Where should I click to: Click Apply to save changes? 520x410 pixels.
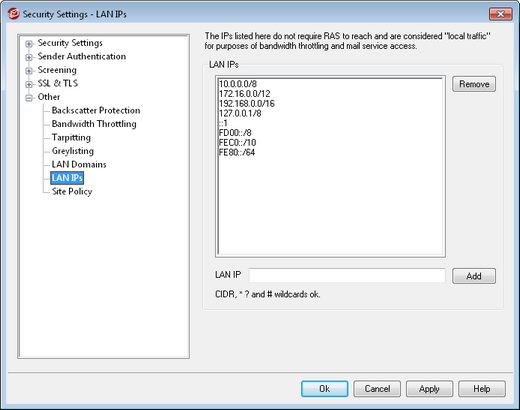(x=429, y=389)
